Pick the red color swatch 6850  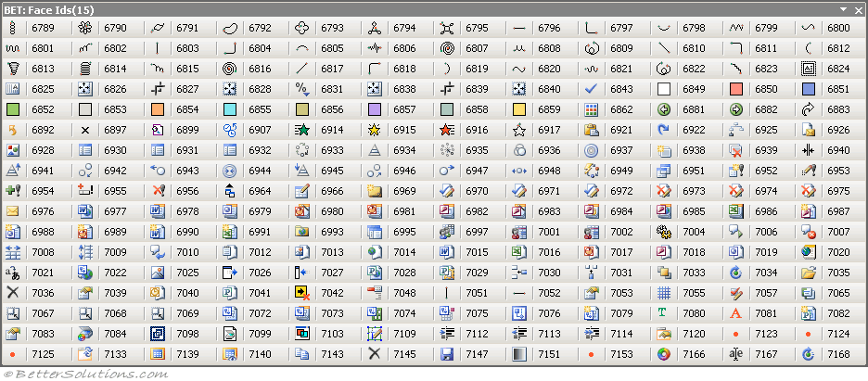pyautogui.click(x=735, y=88)
